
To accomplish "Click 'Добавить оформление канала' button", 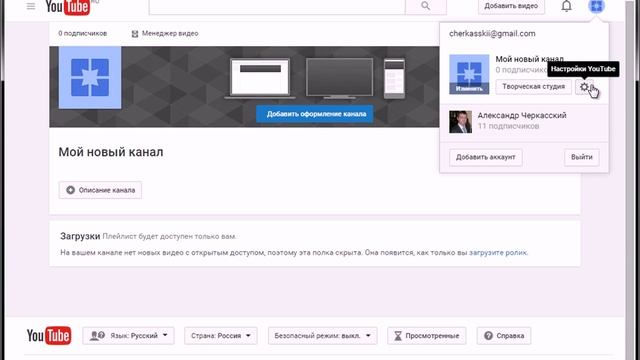I will point(315,114).
